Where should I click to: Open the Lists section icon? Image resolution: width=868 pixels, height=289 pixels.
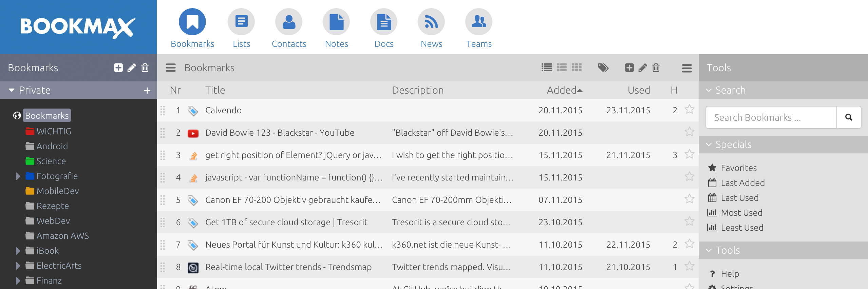(241, 22)
